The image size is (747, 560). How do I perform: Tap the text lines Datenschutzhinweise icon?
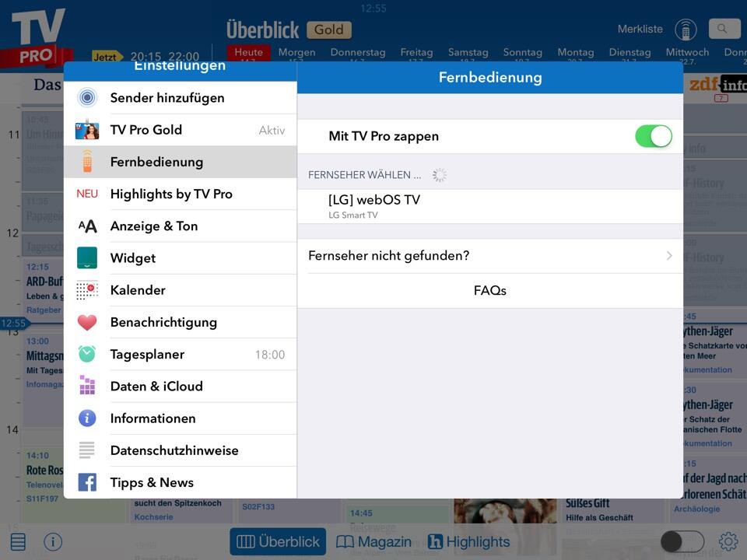point(87,450)
